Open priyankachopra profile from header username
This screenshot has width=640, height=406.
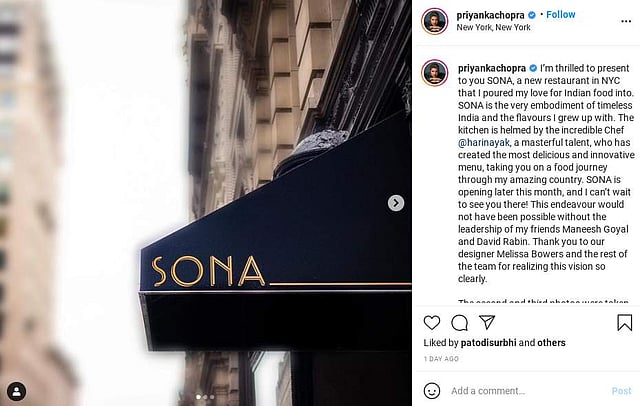point(490,15)
